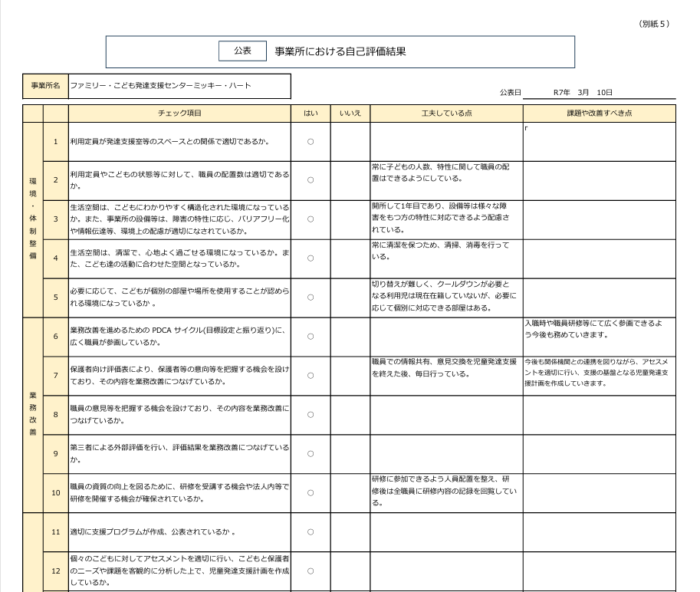Select the はい circle for item 1
This screenshot has width=700, height=592.
311,142
